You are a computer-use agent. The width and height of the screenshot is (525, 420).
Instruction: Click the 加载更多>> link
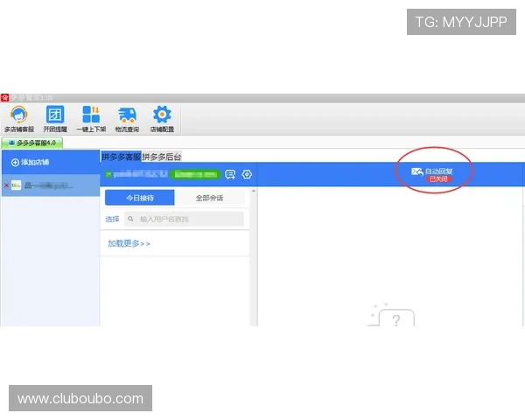click(129, 243)
